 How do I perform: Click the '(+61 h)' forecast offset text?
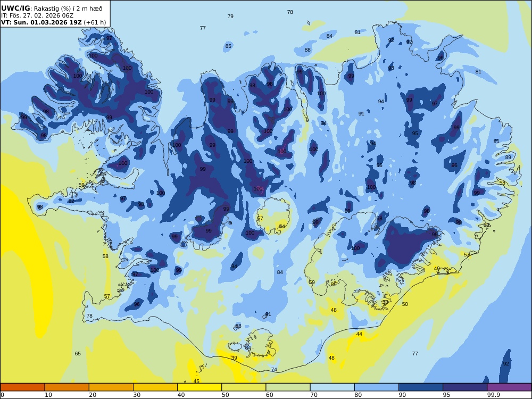pos(95,23)
